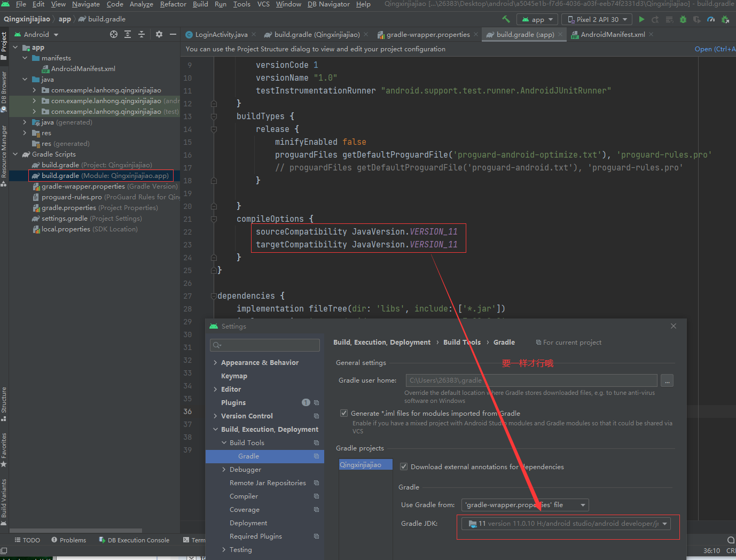
Task: Open the Refactor menu
Action: pos(173,4)
